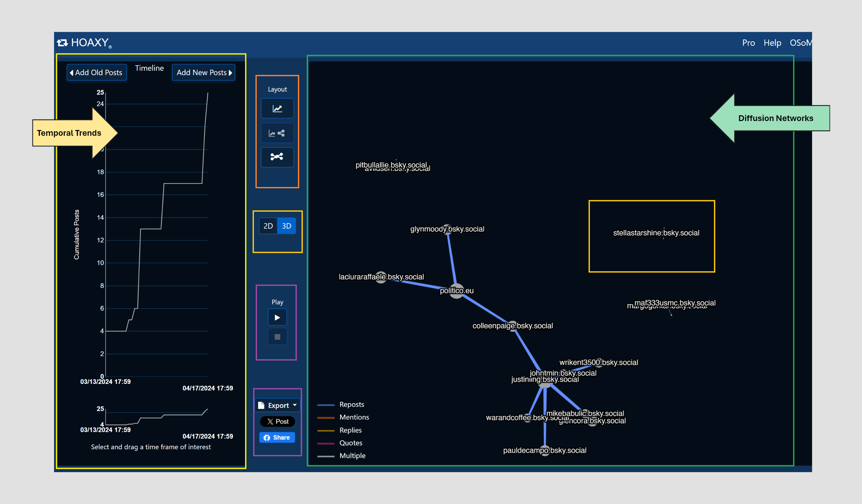Start the diffusion animation with Play

(x=277, y=317)
